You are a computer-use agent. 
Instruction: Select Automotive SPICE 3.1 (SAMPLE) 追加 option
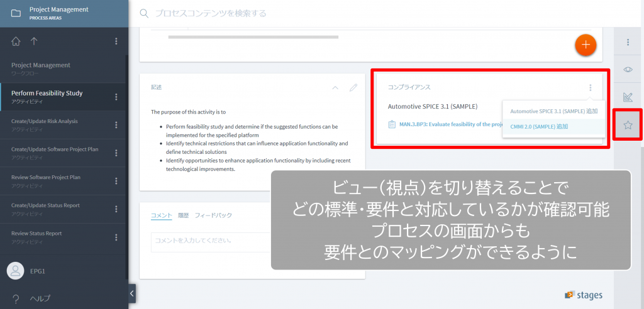pos(553,111)
